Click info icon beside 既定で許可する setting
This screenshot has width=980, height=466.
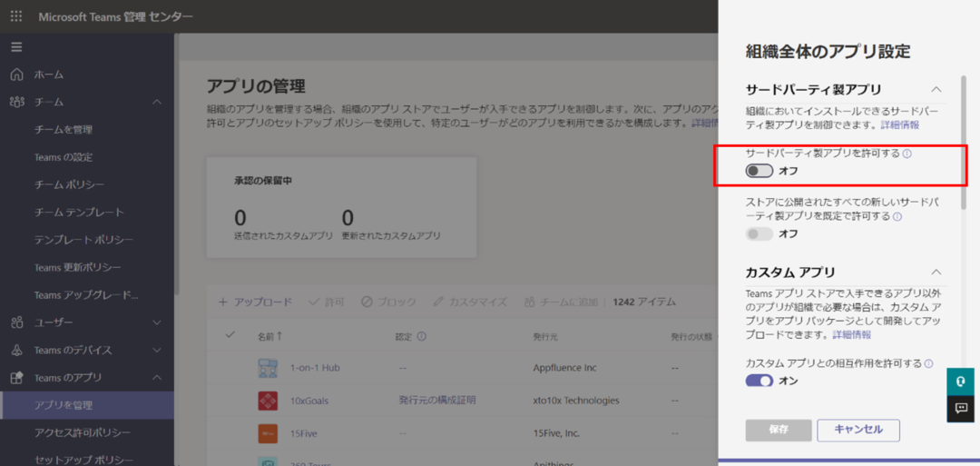click(897, 217)
